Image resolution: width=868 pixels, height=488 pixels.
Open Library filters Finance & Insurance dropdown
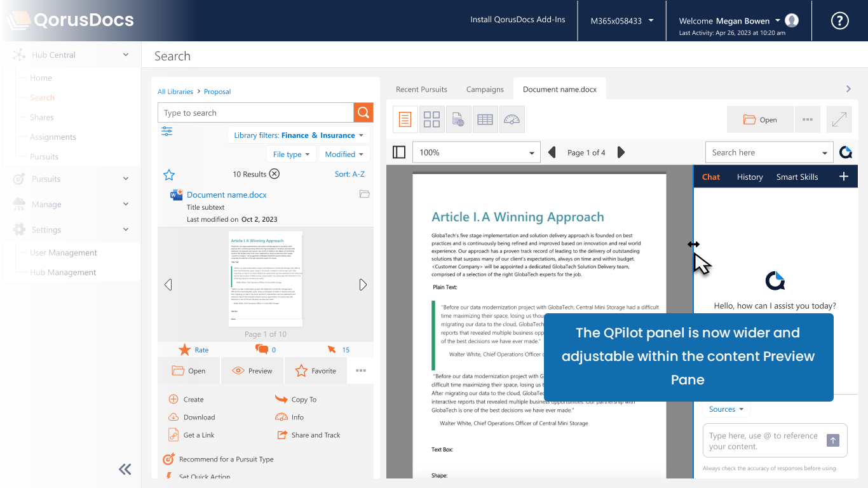click(x=299, y=135)
